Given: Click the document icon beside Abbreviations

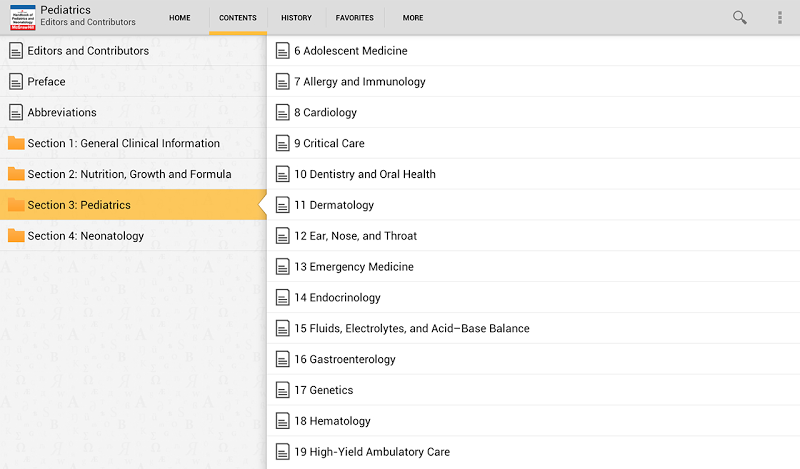Looking at the screenshot, I should 16,113.
